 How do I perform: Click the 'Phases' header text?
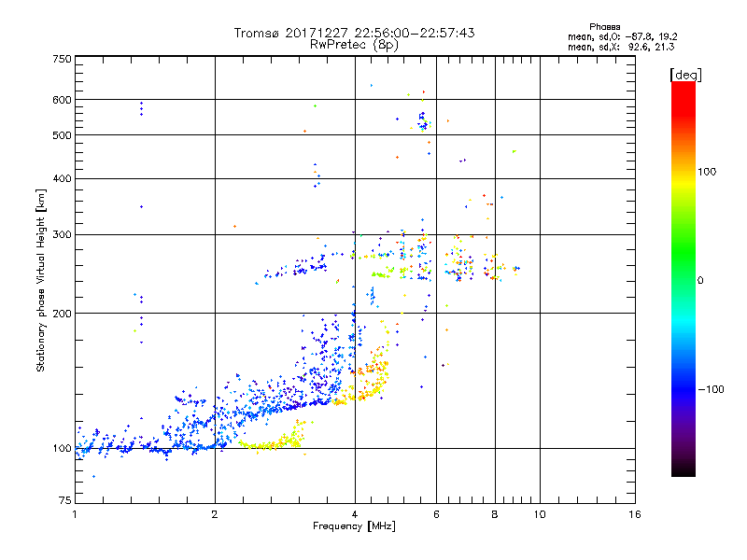point(604,27)
